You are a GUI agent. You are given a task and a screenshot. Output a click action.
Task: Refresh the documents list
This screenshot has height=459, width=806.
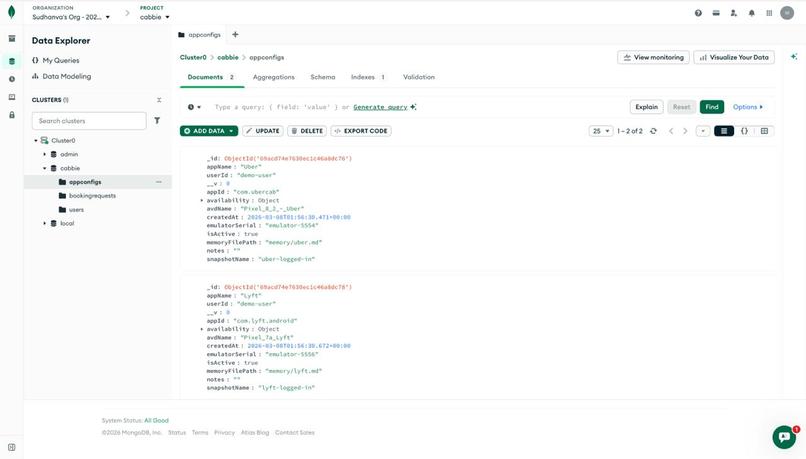coord(653,131)
